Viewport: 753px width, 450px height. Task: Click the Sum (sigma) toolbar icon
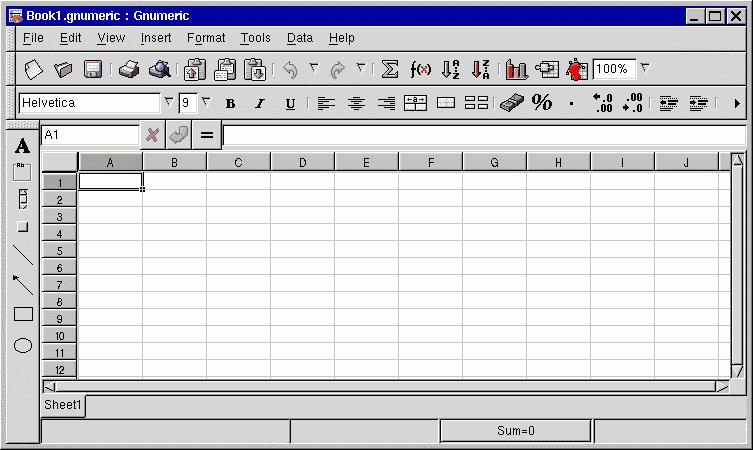(x=390, y=69)
